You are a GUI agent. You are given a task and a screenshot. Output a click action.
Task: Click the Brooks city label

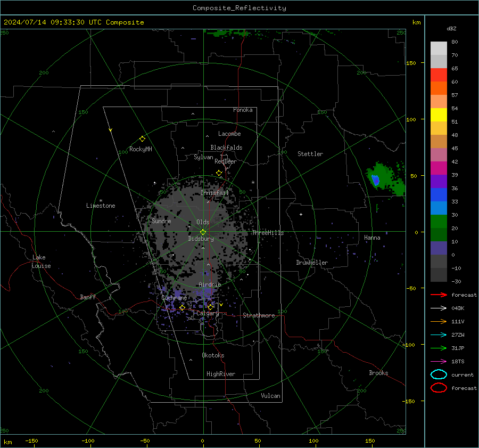378,373
